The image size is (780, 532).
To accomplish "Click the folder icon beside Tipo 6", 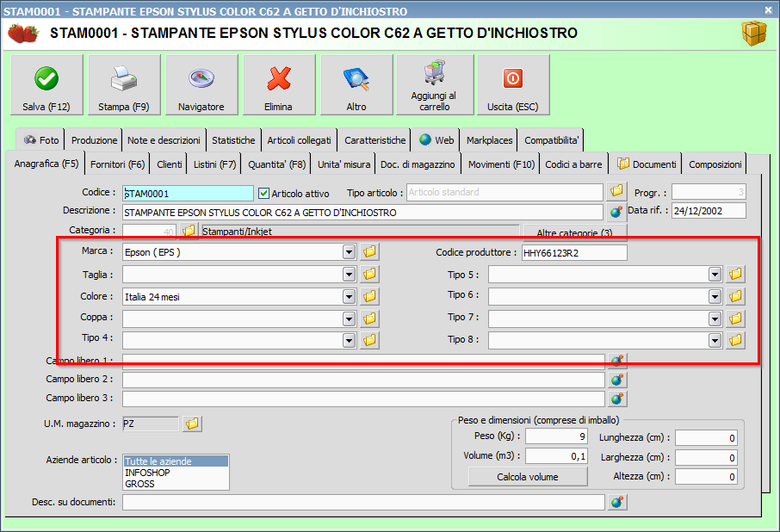I will coord(735,296).
